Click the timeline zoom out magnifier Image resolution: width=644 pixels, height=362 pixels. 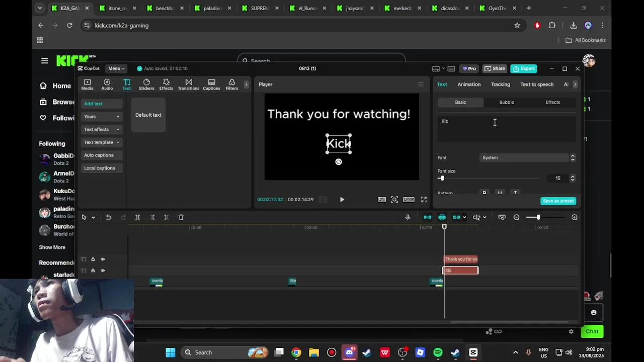pyautogui.click(x=516, y=217)
